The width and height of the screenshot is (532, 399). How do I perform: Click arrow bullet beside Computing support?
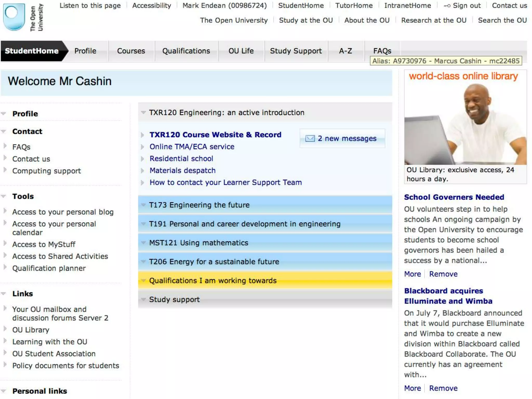coord(5,170)
